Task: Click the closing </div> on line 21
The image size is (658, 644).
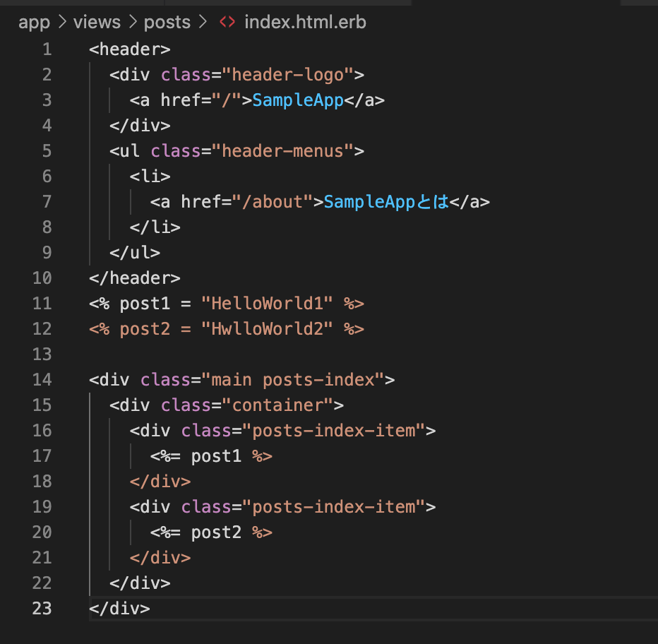Action: (x=160, y=558)
